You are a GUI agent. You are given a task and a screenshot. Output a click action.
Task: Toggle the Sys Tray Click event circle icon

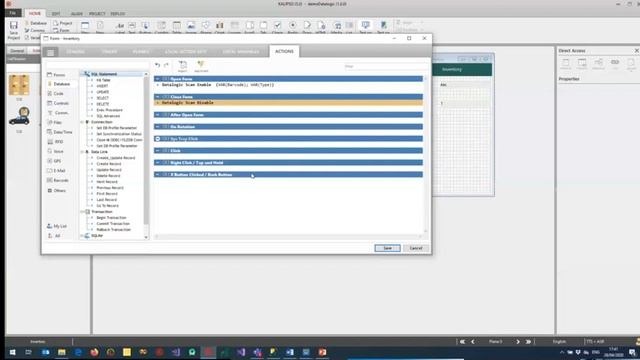click(x=158, y=139)
